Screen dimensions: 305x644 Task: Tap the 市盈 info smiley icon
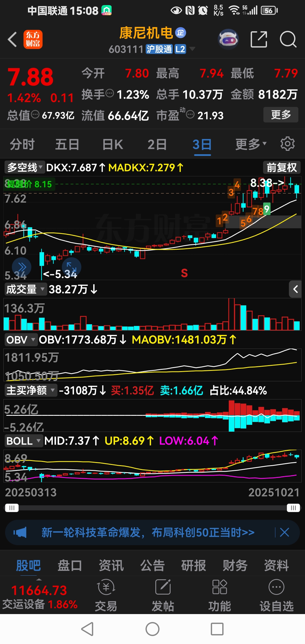(190, 114)
